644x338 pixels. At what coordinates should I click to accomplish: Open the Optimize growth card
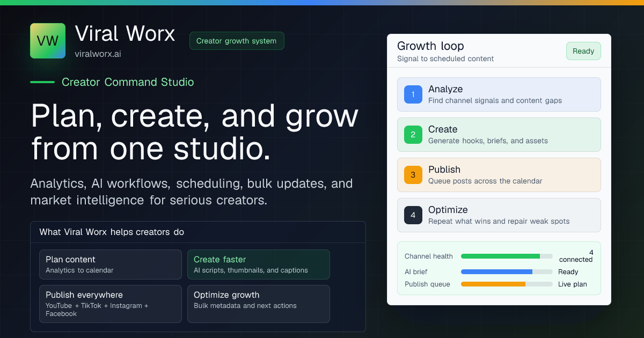(259, 304)
